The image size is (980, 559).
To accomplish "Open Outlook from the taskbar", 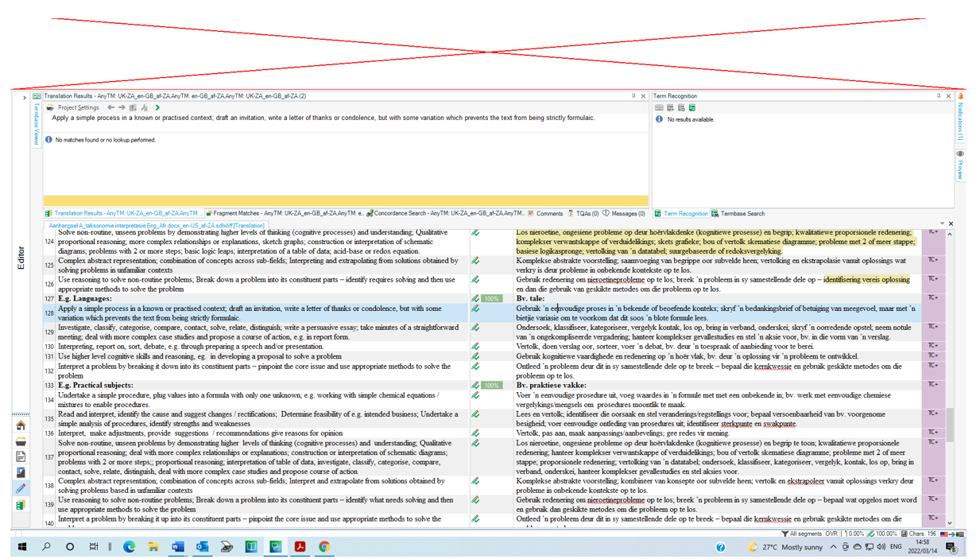I will (202, 547).
